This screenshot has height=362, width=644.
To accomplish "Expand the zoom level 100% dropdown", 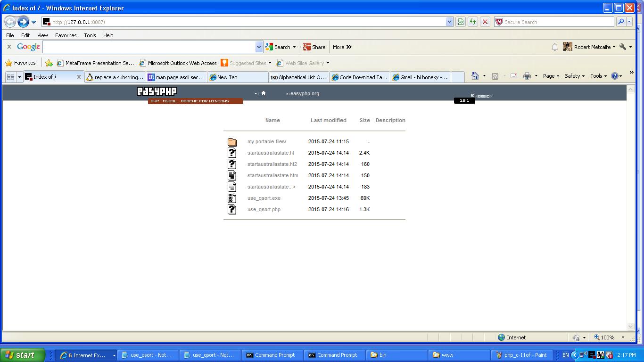I will [x=623, y=337].
